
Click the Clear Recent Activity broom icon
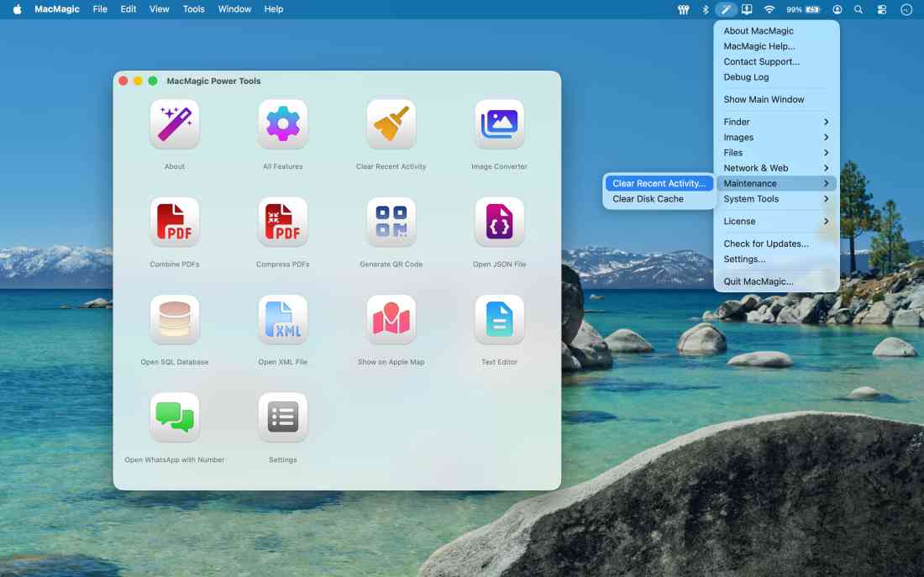[x=391, y=123]
